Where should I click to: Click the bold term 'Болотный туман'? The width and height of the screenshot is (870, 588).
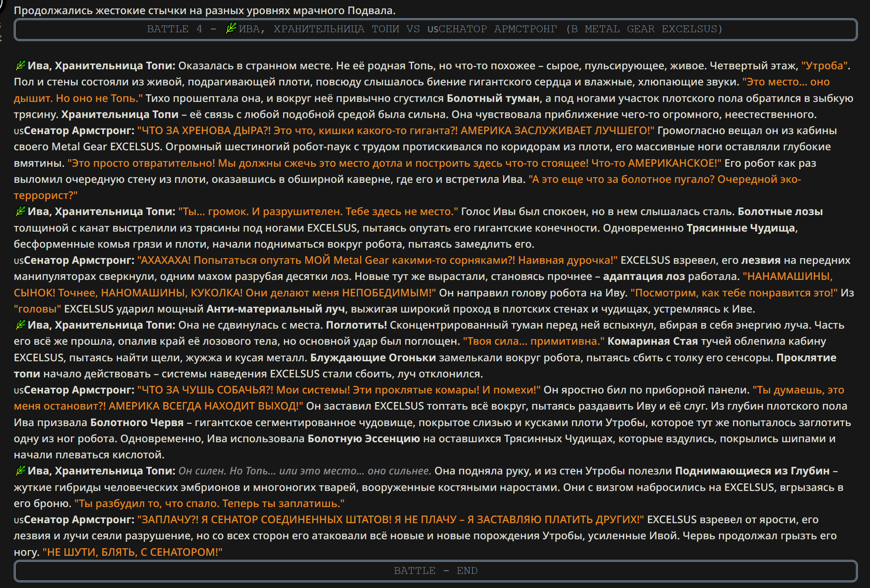(493, 98)
